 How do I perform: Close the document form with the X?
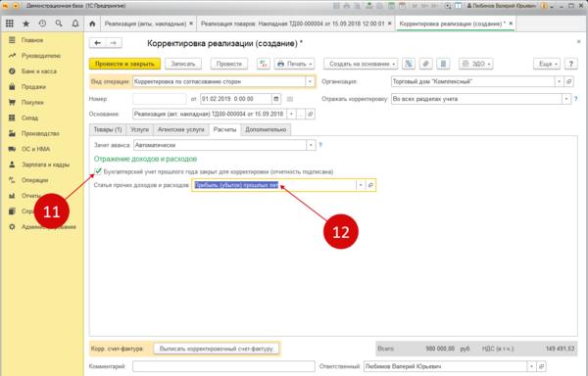point(578,42)
